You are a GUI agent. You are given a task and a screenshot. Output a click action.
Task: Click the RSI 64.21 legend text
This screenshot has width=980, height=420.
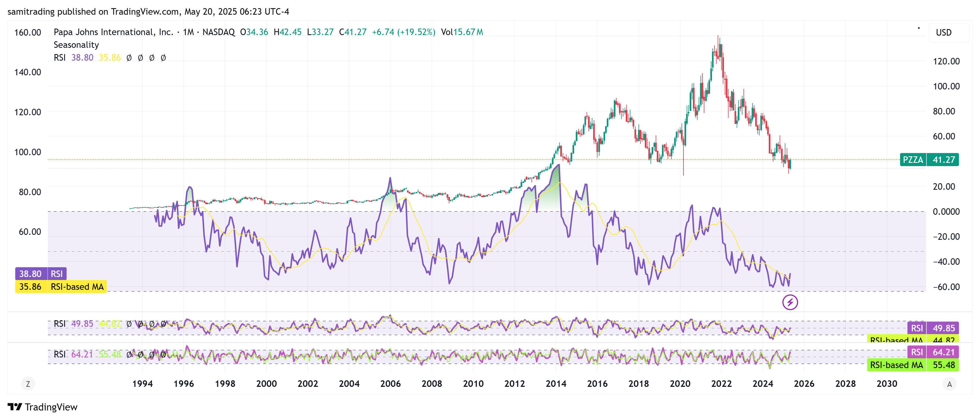tap(73, 354)
